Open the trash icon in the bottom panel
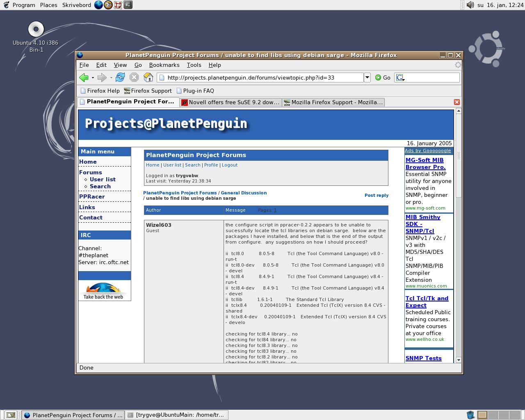The image size is (525, 420). pos(470,415)
